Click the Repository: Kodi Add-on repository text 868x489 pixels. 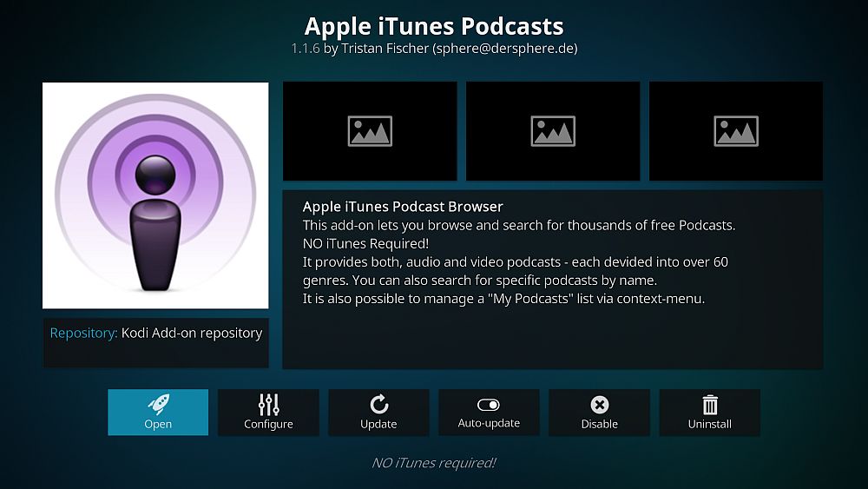coord(156,333)
